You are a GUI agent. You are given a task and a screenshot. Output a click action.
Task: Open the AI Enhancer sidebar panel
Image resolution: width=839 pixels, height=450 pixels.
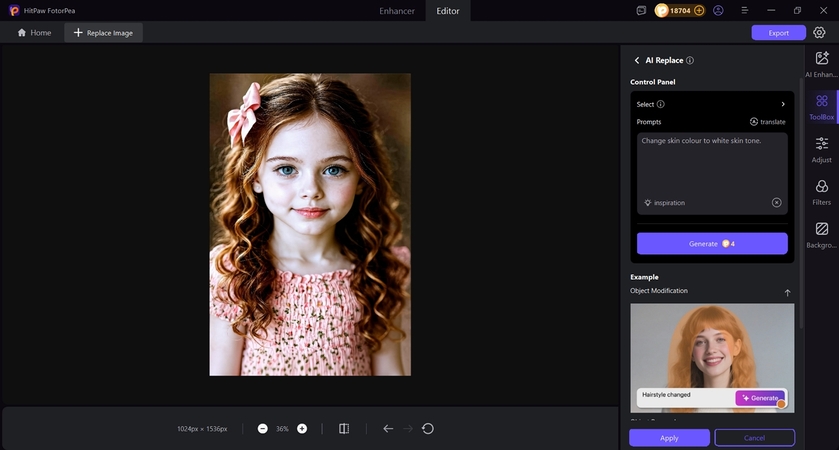tap(821, 64)
